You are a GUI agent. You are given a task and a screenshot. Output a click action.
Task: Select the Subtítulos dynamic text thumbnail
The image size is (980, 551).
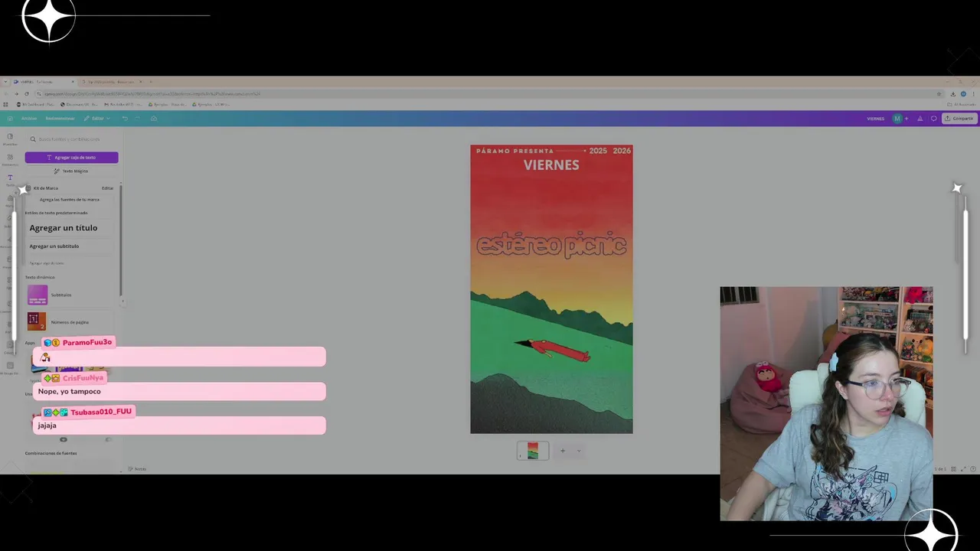pyautogui.click(x=38, y=295)
